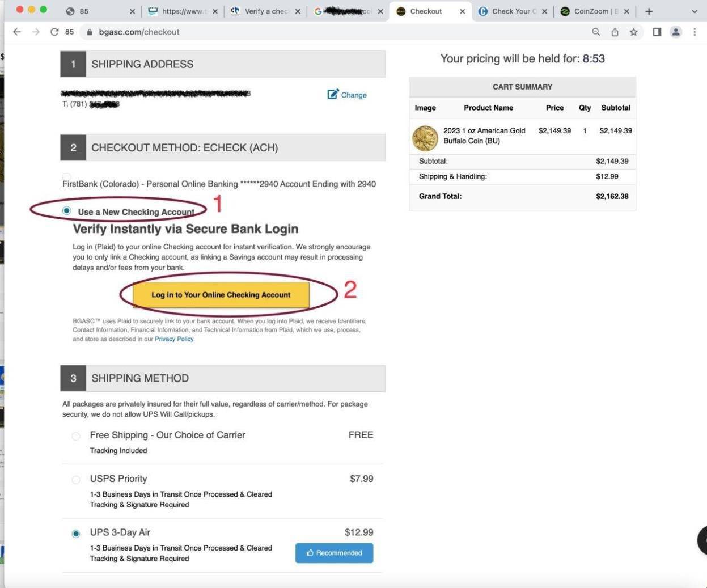Click the Grand Total amount $2,162.38

[x=612, y=196]
